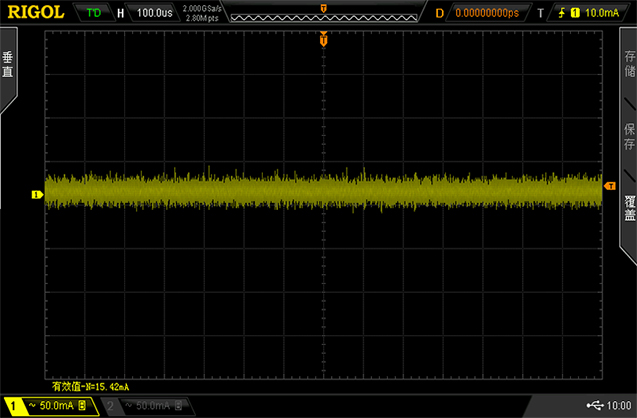Image resolution: width=637 pixels, height=418 pixels.
Task: Click the 覆盖 overwrite menu item
Action: (x=629, y=208)
